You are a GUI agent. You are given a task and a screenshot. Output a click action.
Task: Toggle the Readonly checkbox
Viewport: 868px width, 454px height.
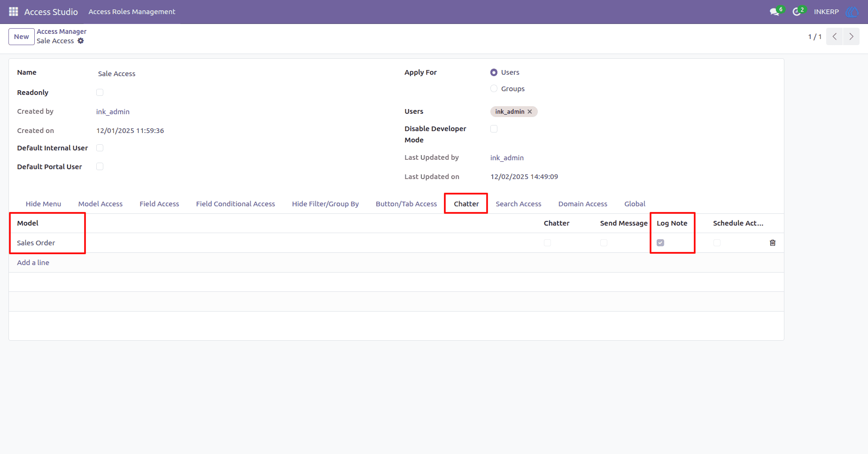(x=100, y=93)
